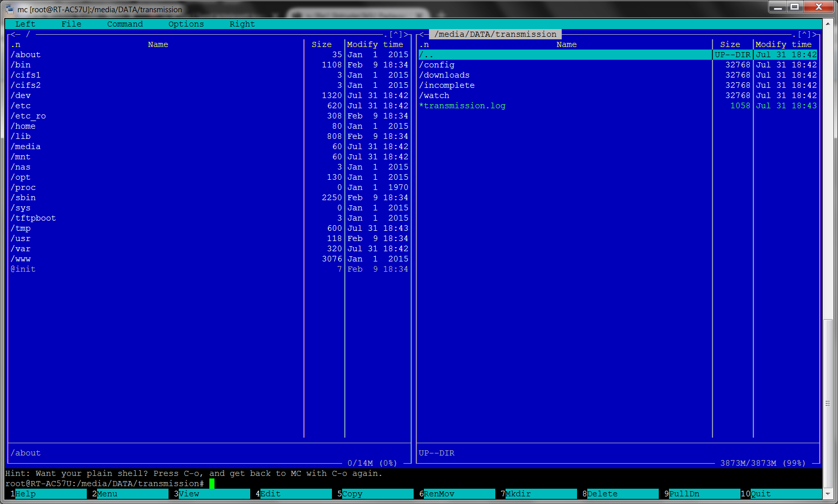This screenshot has height=504, width=838.
Task: Open the right panel history list [^]
Action: pyautogui.click(x=804, y=34)
